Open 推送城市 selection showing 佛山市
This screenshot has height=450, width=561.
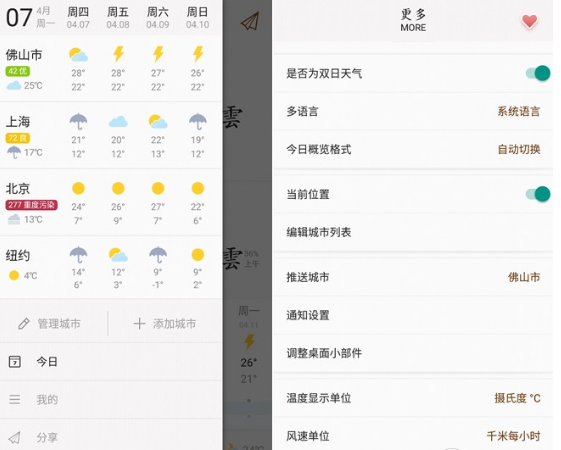(413, 277)
